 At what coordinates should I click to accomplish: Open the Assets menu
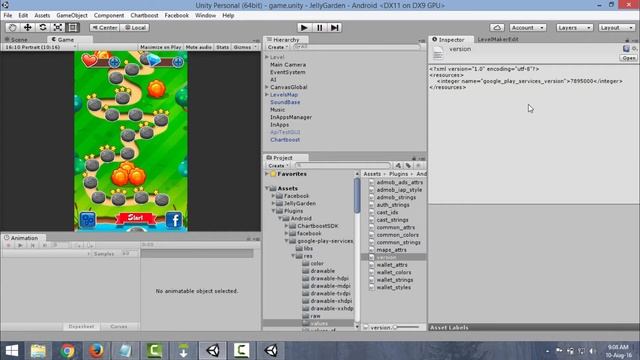click(x=42, y=15)
